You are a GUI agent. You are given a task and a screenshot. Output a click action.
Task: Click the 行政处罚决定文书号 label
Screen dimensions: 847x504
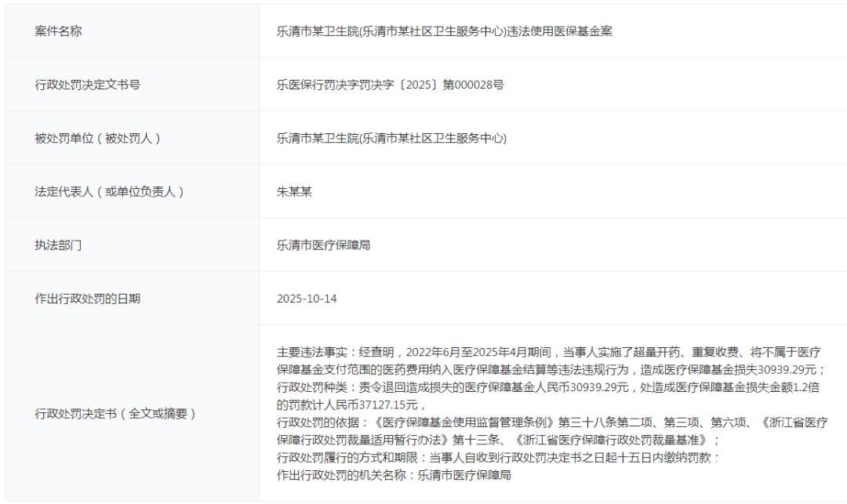click(x=88, y=85)
